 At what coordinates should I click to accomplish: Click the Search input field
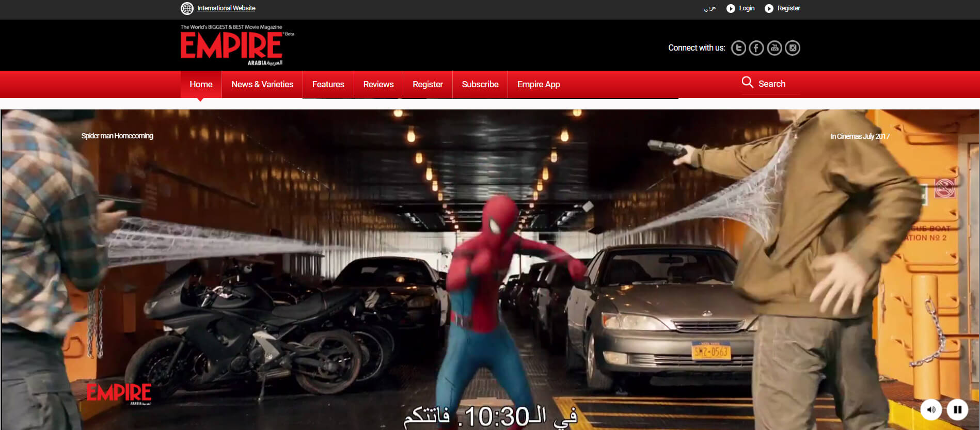tap(779, 84)
